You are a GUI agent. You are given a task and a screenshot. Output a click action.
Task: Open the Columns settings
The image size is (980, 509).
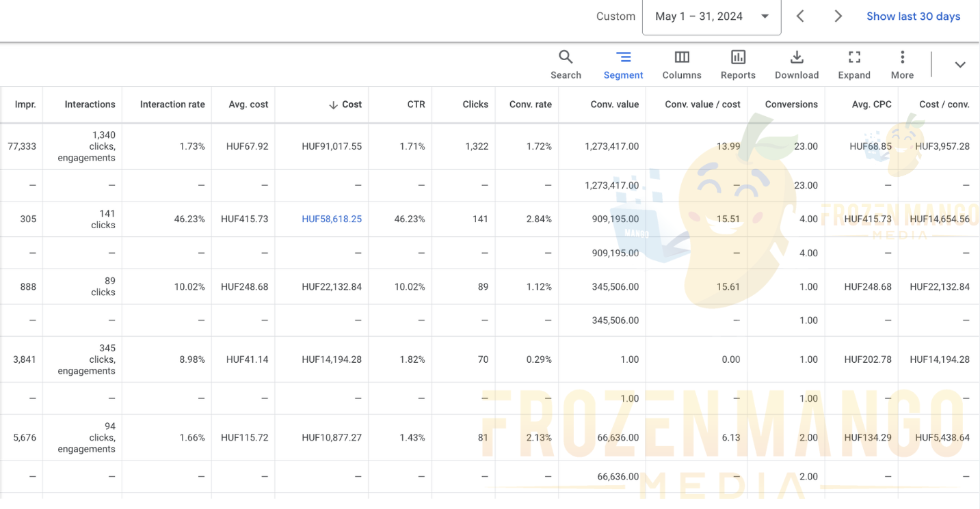pyautogui.click(x=682, y=65)
